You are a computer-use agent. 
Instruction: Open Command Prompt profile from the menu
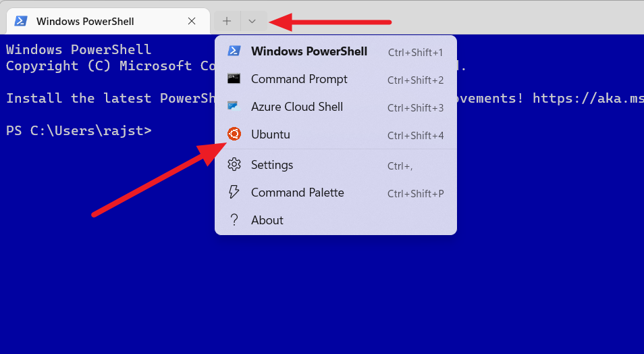tap(336, 79)
